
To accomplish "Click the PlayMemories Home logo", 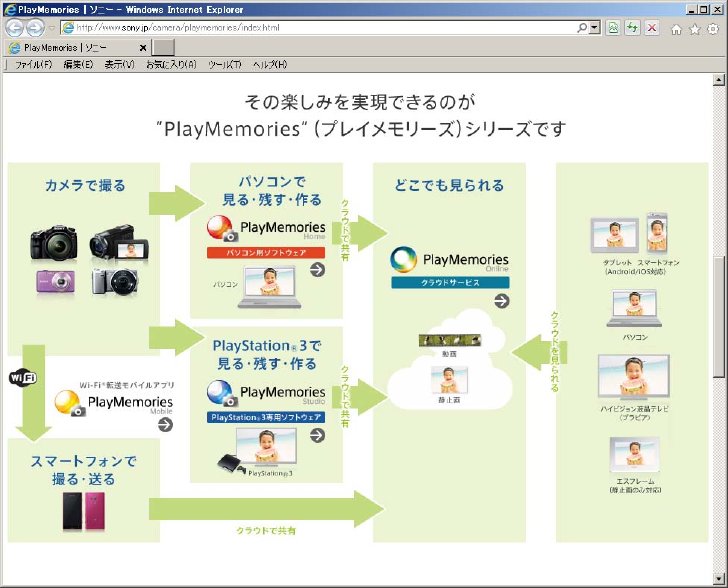I will 266,228.
